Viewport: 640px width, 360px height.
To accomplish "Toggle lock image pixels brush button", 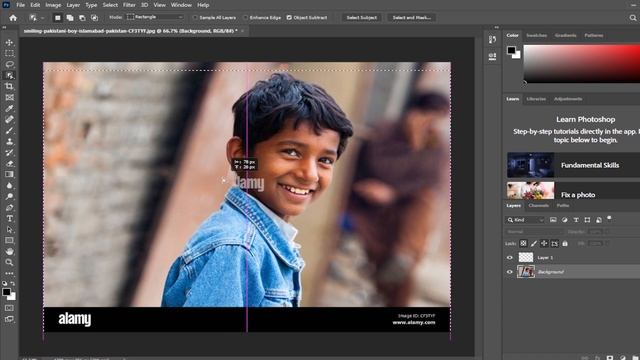I will pos(534,243).
